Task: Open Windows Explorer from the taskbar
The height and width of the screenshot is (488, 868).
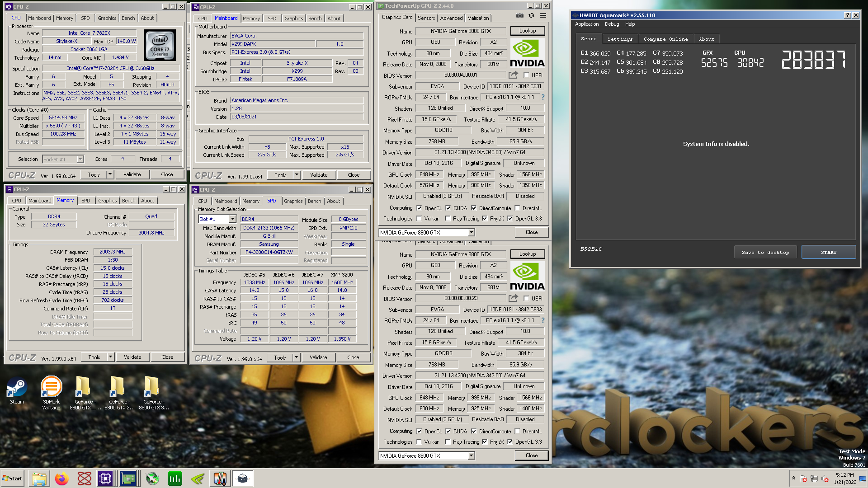Action: point(39,479)
